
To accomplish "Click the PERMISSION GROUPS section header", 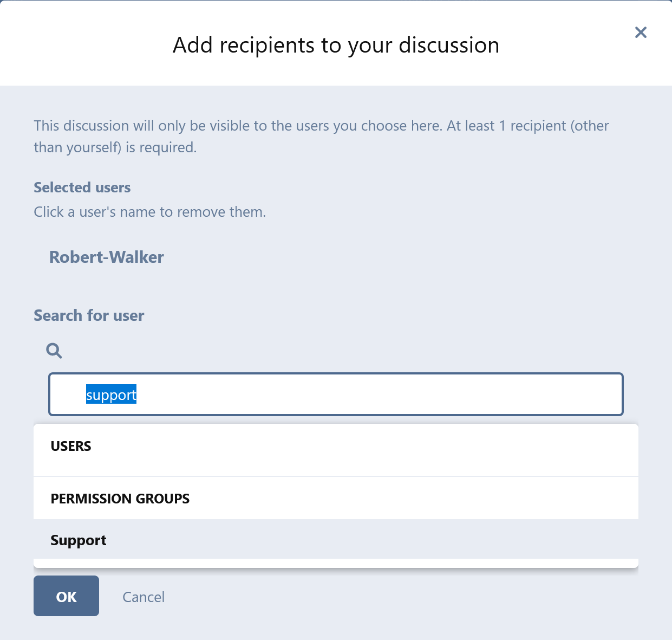I will pos(120,499).
